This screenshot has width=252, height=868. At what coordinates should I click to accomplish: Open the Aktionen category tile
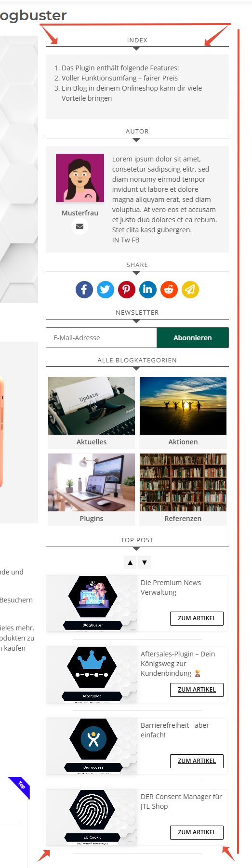click(183, 413)
